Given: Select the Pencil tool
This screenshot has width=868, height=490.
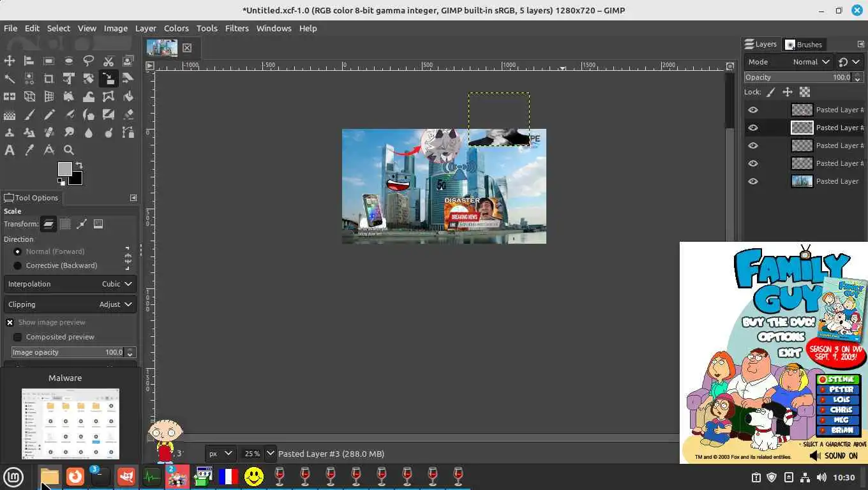Looking at the screenshot, I should [49, 115].
